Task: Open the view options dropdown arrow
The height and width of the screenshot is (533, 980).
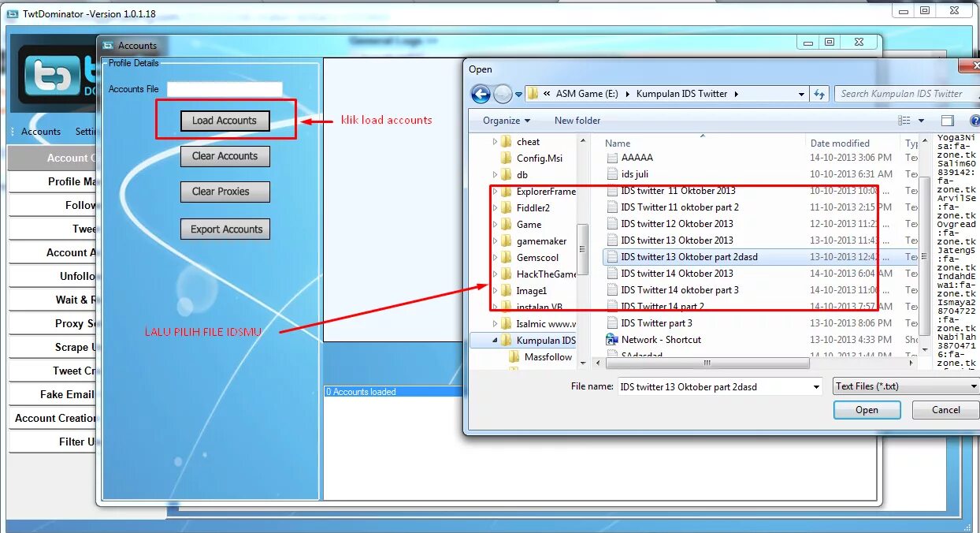Action: coord(921,121)
